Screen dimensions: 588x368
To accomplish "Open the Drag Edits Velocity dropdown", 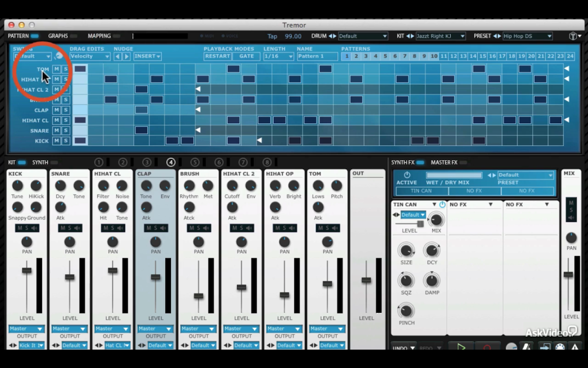I will pos(90,56).
